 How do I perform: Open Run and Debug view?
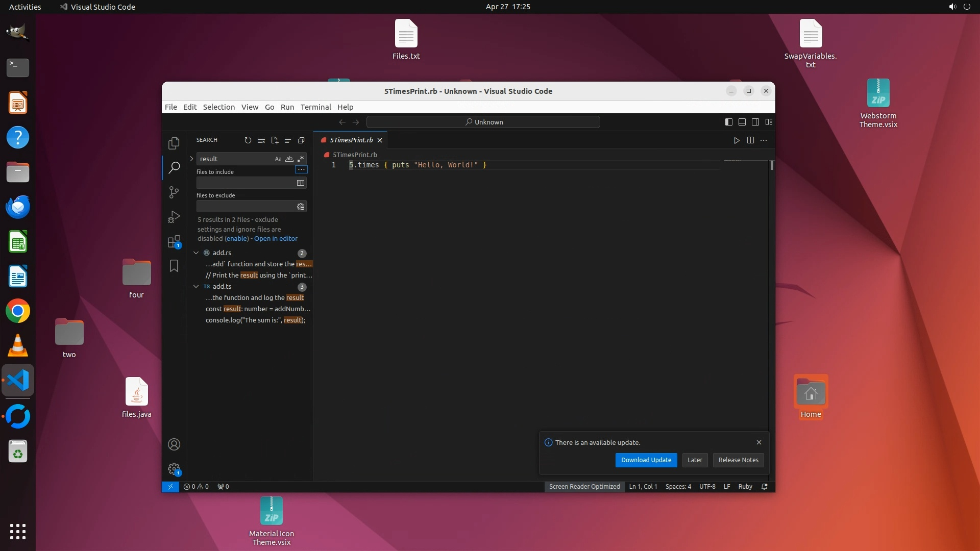pos(174,217)
